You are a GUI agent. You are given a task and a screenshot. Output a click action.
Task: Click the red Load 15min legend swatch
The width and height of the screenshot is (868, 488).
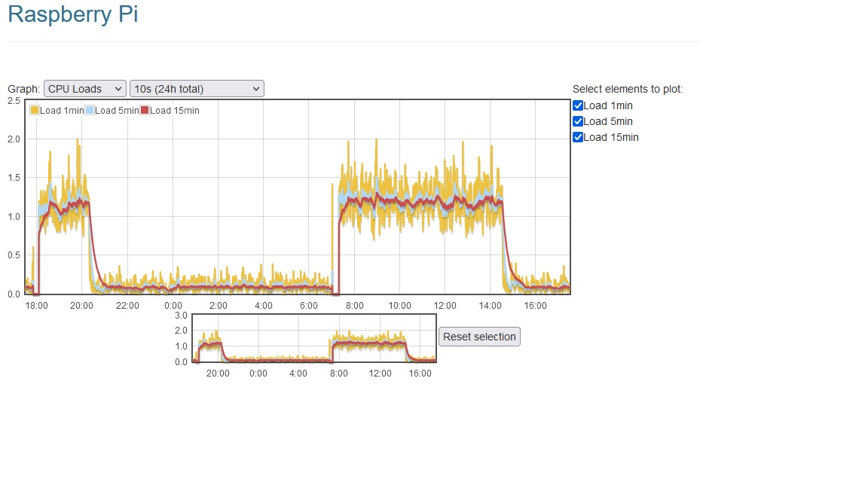point(145,110)
